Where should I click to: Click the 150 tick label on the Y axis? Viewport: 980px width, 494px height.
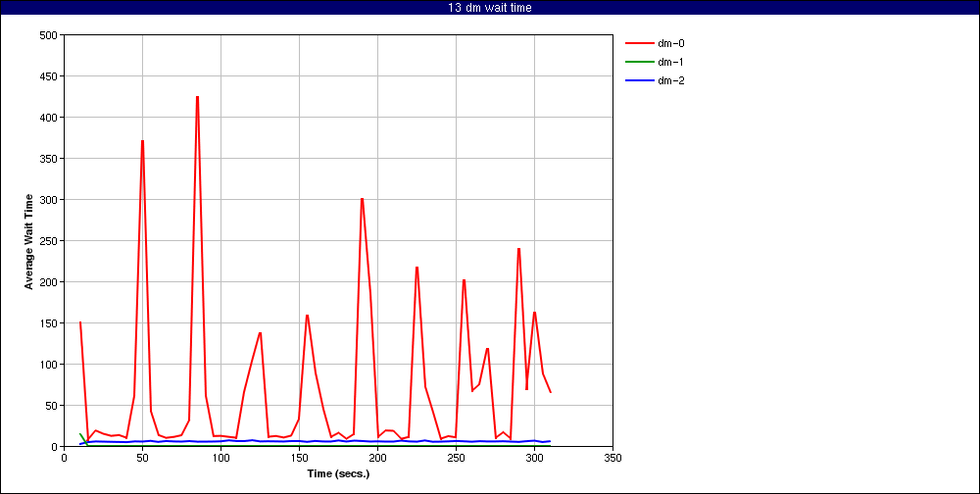(x=49, y=323)
